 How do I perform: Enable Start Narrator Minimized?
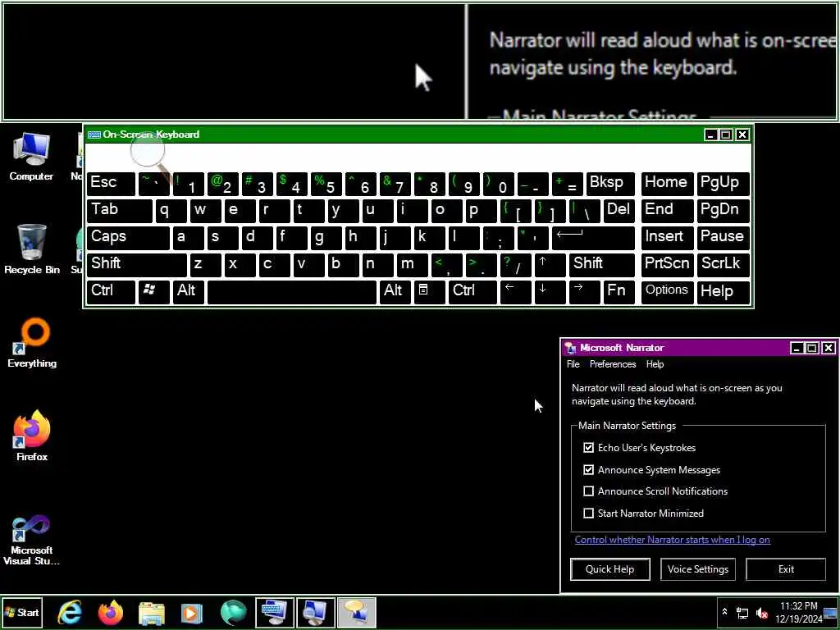(x=588, y=514)
